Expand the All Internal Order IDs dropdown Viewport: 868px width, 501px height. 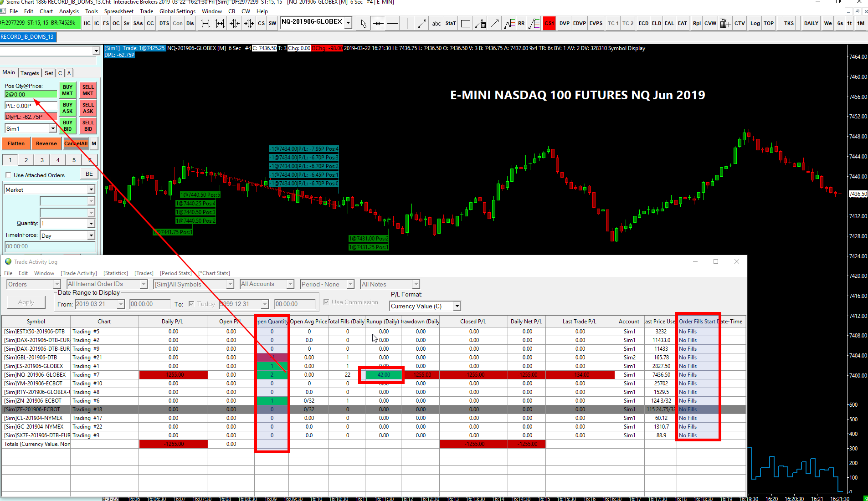click(144, 284)
